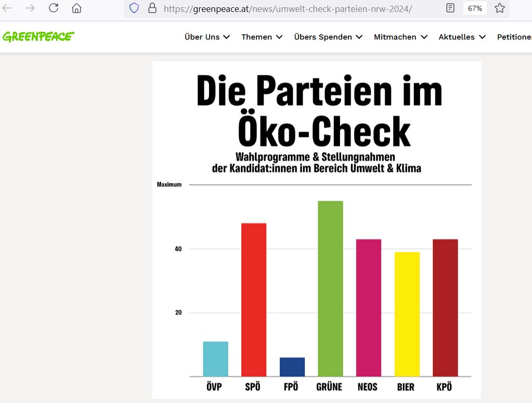Image resolution: width=532 pixels, height=403 pixels.
Task: Click the GRÜNE axis label
Action: pyautogui.click(x=329, y=386)
